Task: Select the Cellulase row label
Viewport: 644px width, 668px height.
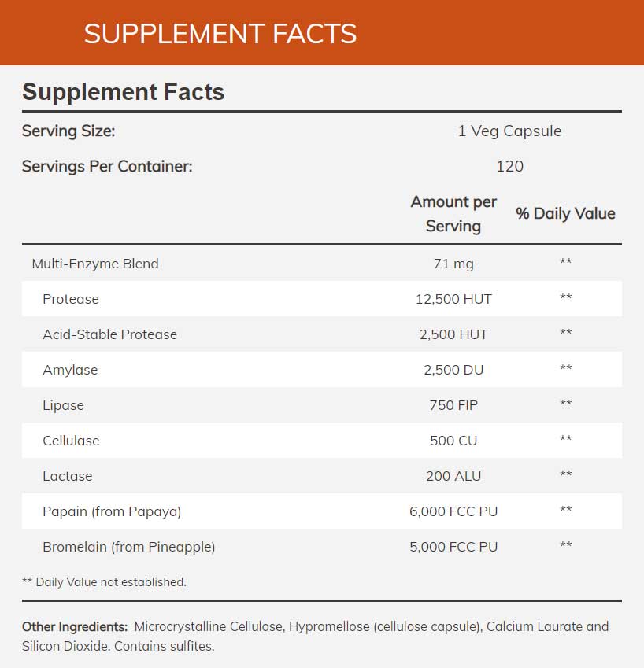Action: [x=71, y=441]
